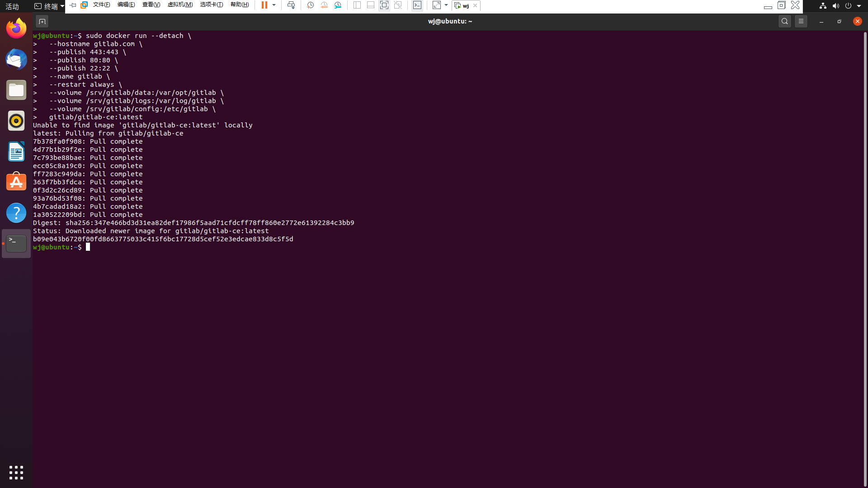Image resolution: width=868 pixels, height=488 pixels.
Task: Click the '--hostname gitlab.com' line
Action: coord(88,44)
